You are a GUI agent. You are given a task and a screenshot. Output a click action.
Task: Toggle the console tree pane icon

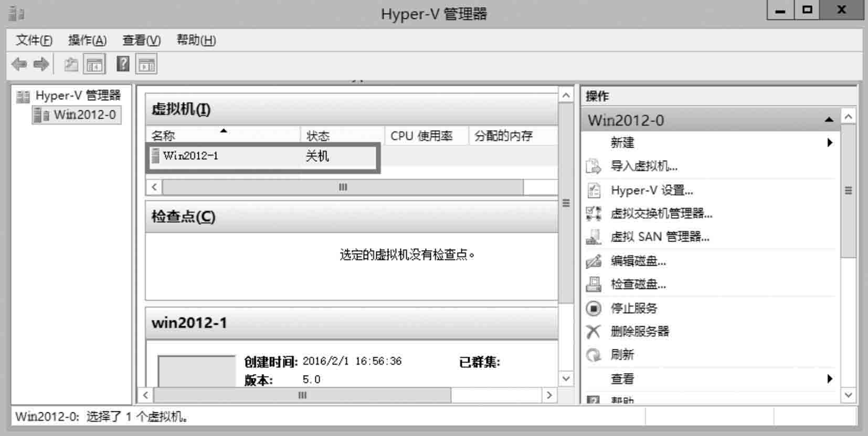pos(94,65)
